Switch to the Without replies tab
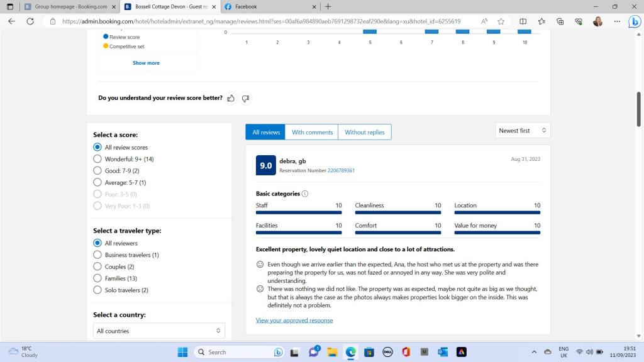The width and height of the screenshot is (644, 362). tap(364, 132)
